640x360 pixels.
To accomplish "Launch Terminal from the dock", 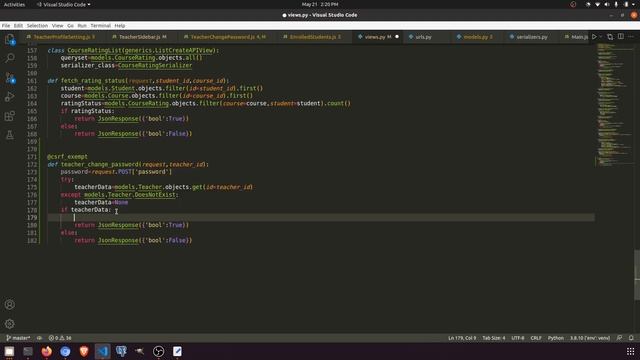I will (28, 351).
